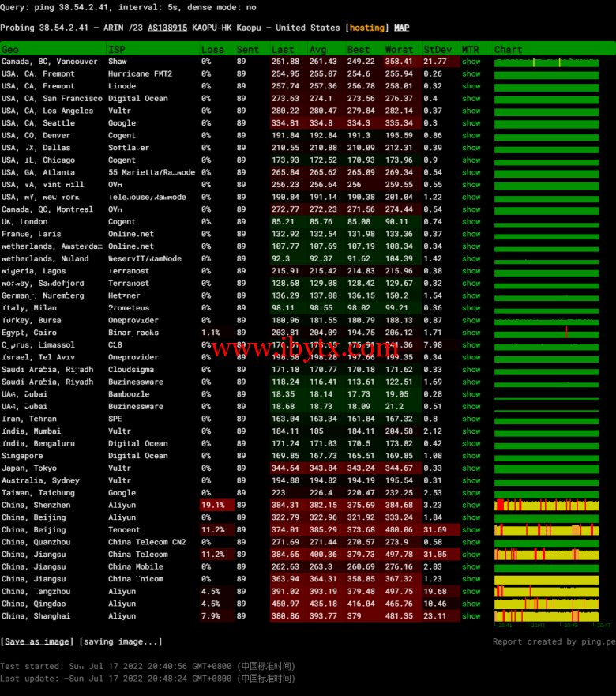The image size is (616, 696).
Task: Open the MAP link
Action: (401, 28)
